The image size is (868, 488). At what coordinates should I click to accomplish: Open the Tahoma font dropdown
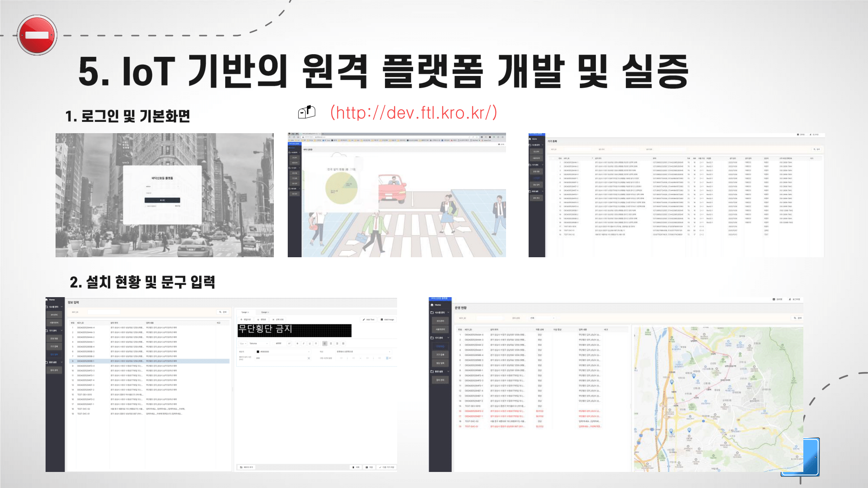(259, 344)
